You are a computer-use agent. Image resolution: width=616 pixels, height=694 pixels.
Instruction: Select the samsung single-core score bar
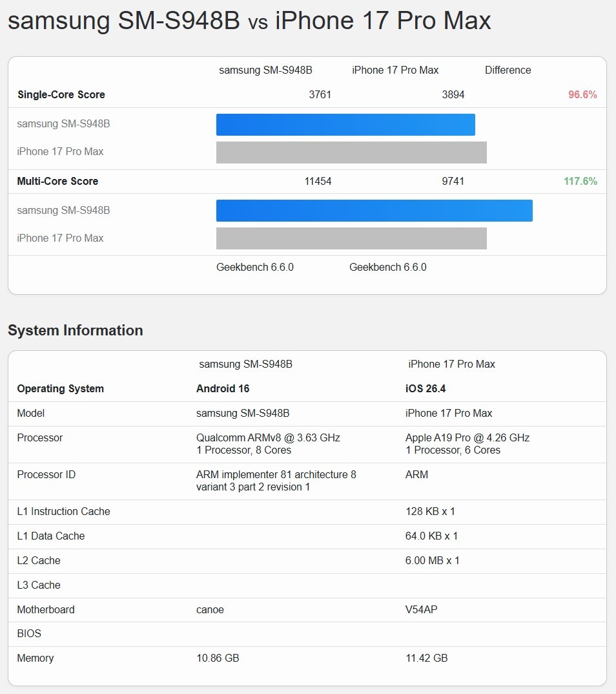click(345, 124)
